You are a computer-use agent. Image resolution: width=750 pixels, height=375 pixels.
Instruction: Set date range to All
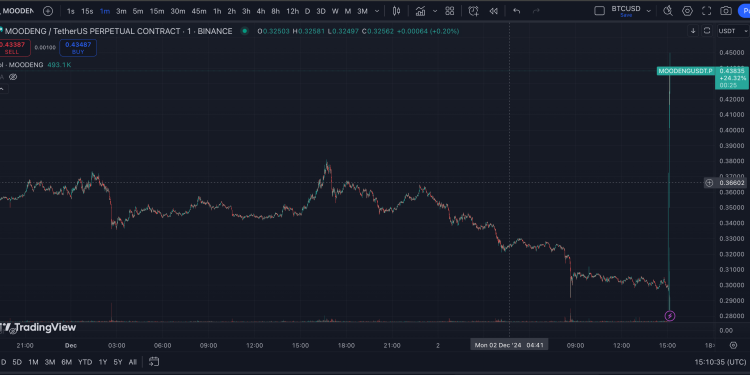(x=132, y=362)
